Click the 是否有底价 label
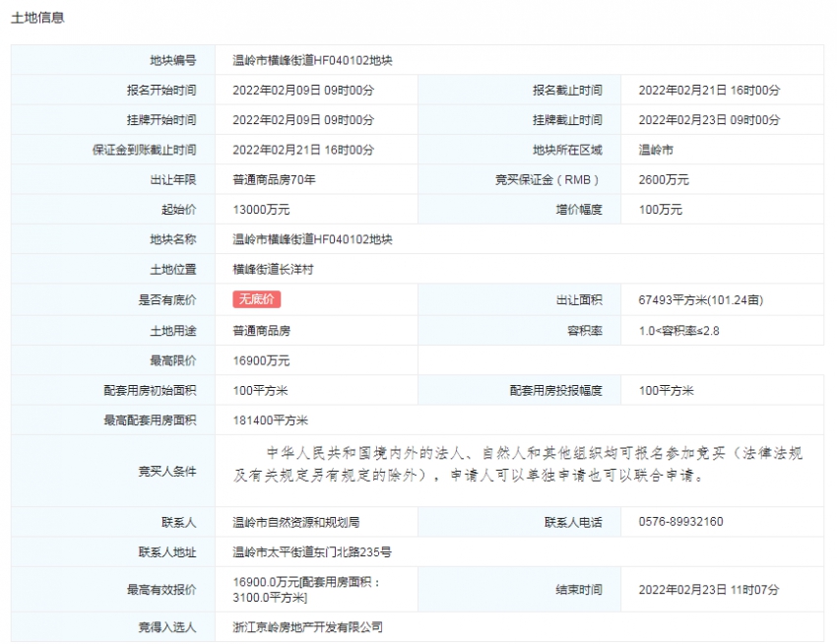This screenshot has width=837, height=644. 167,300
